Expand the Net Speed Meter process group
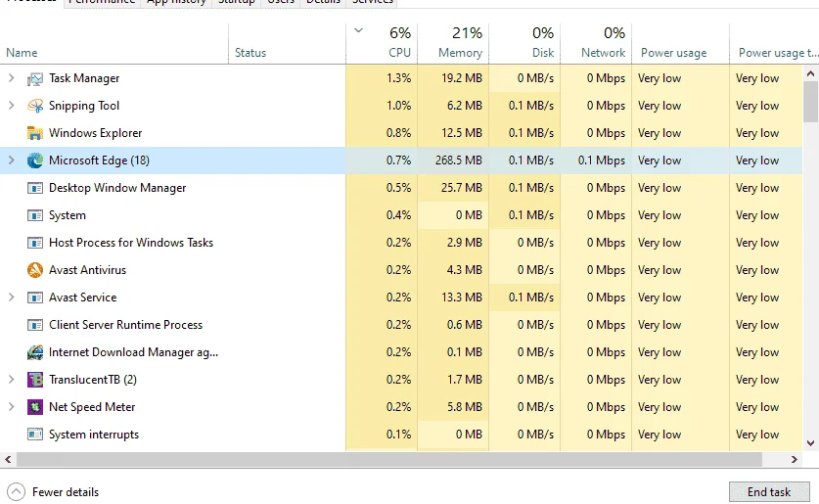 [12, 407]
